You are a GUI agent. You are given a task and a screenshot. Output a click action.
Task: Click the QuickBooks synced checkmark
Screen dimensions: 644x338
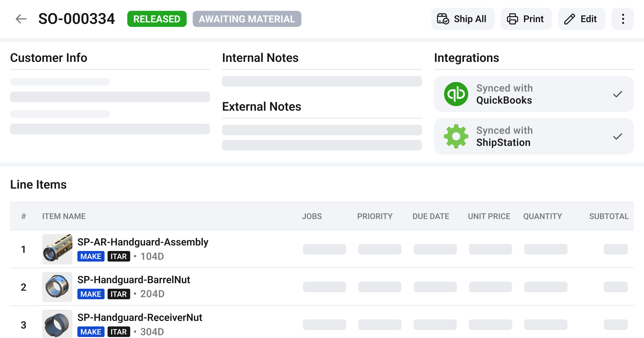pyautogui.click(x=618, y=94)
